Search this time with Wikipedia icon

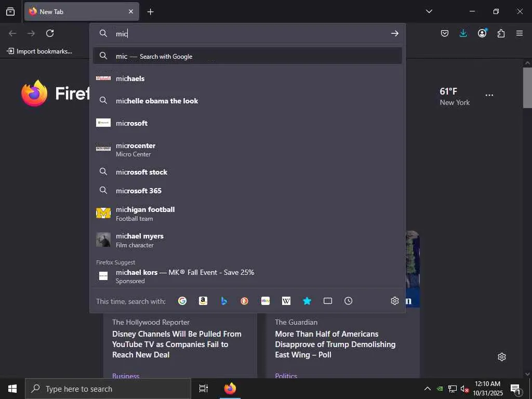[x=286, y=301]
